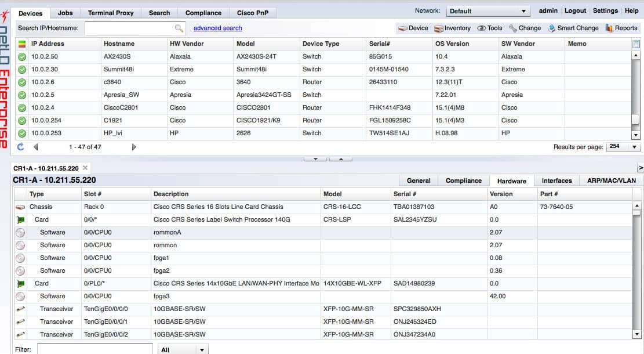Click the status column header icon
The width and height of the screenshot is (644, 354).
tap(22, 44)
